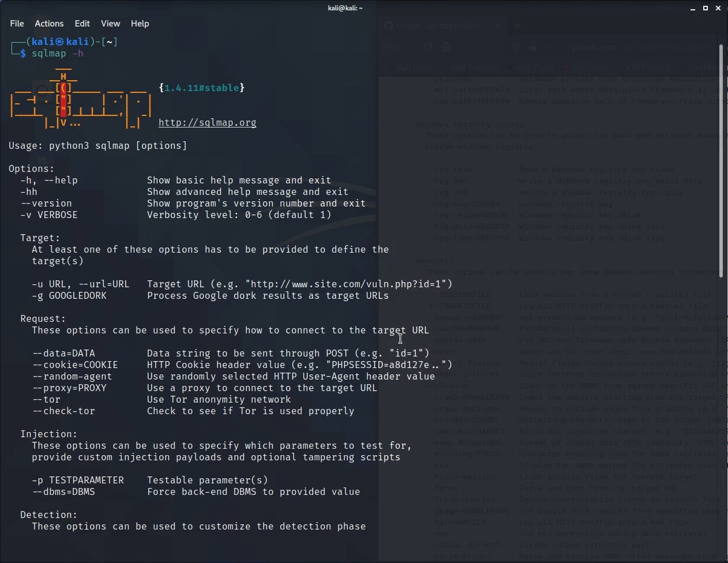Click the '--dbms=DBMS' option text
The image size is (728, 563).
click(63, 492)
